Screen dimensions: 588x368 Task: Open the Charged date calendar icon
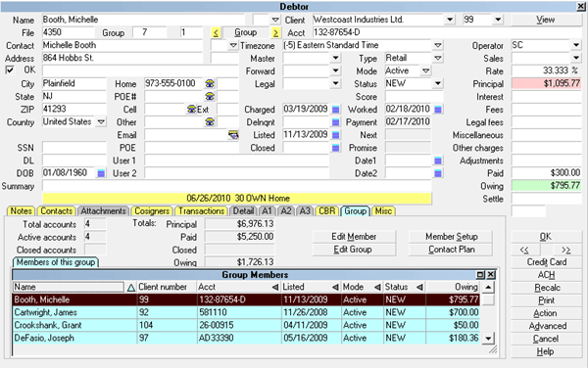(x=335, y=110)
